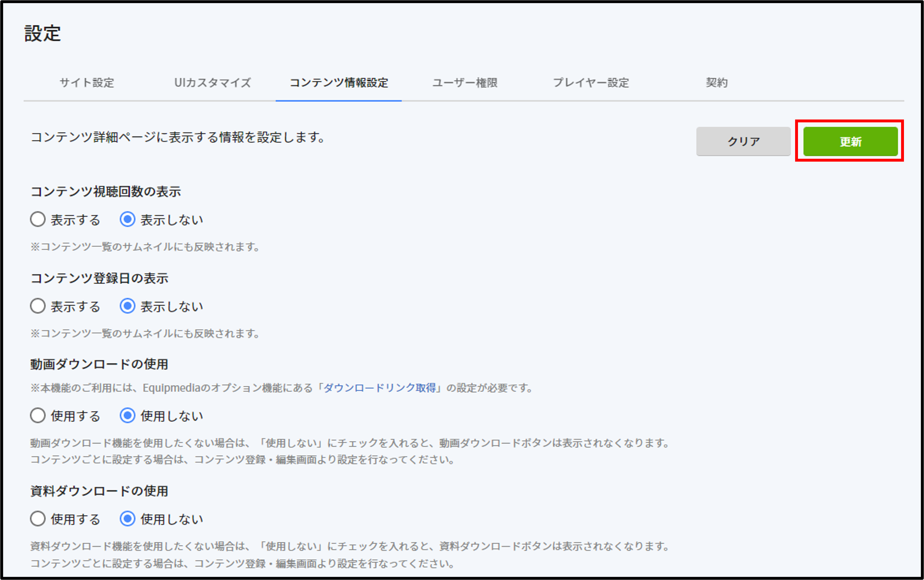The height and width of the screenshot is (580, 924).
Task: Switch to the UIカスタマイズ tab
Action: click(x=213, y=83)
